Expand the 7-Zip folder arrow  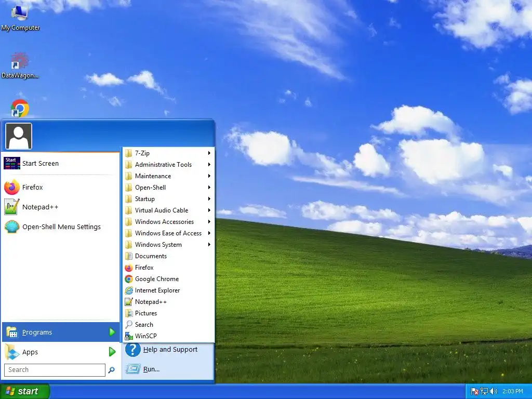[x=209, y=153]
